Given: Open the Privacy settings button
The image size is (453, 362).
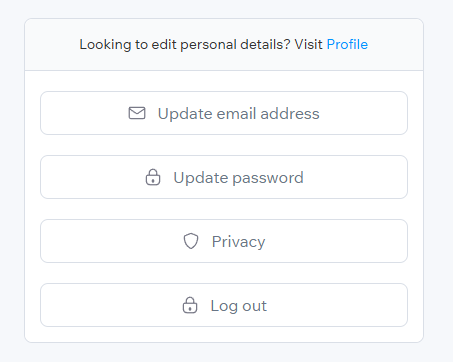Looking at the screenshot, I should coord(224,241).
